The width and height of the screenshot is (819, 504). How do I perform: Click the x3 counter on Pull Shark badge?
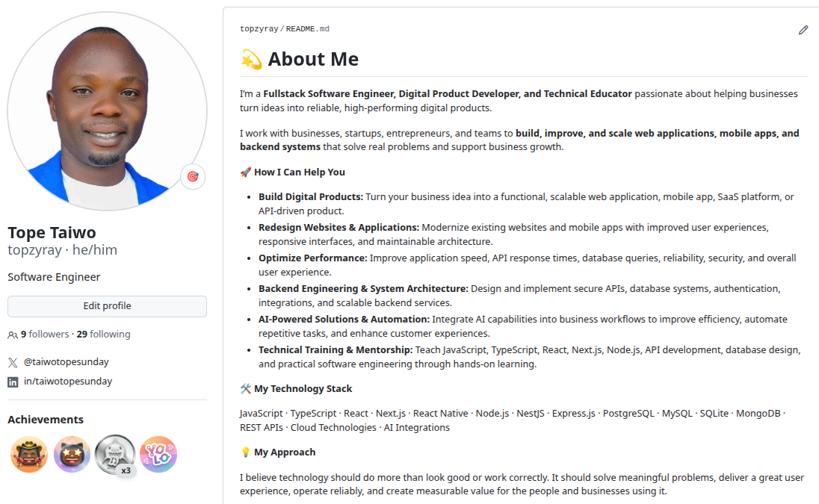point(126,470)
